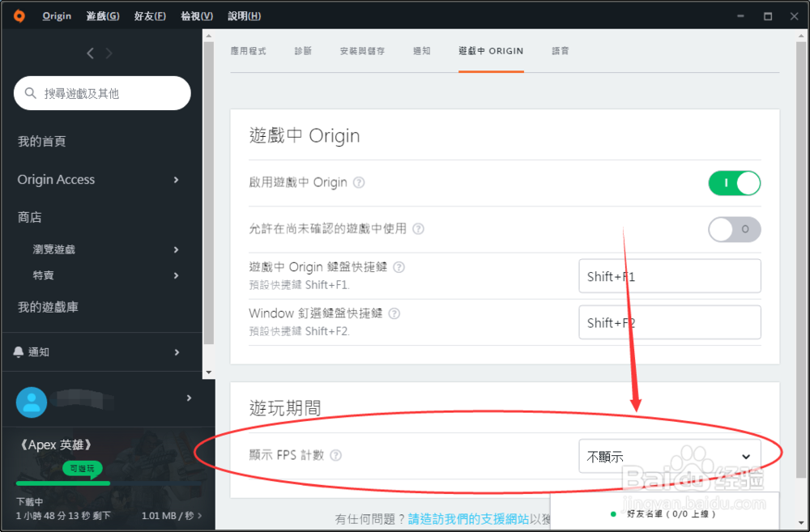810x532 pixels.
Task: Click the green online status dot
Action: tap(613, 514)
